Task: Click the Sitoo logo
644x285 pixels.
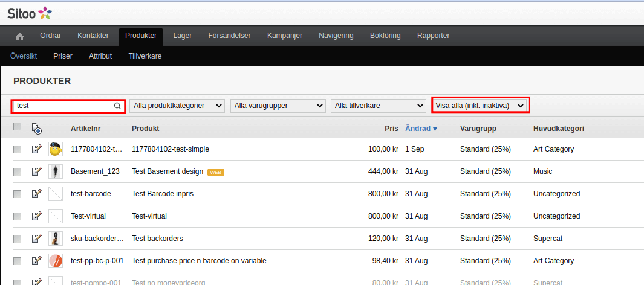Action: click(30, 13)
